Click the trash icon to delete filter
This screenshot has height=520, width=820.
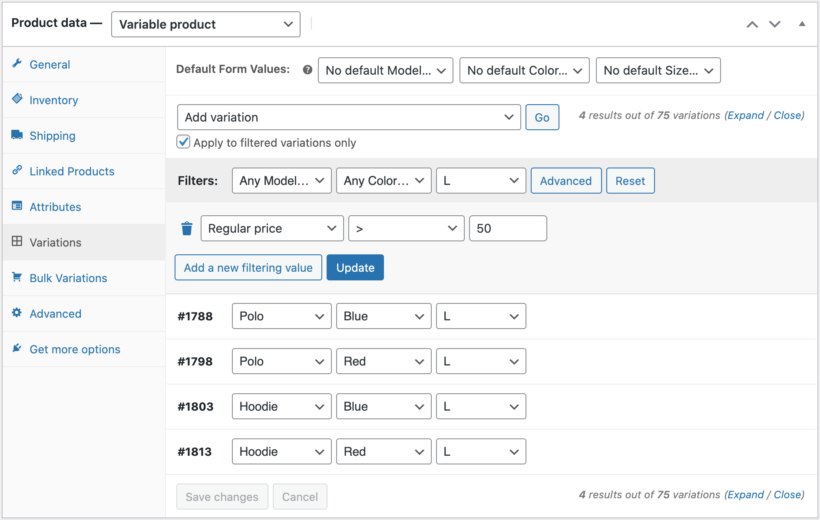pos(186,229)
